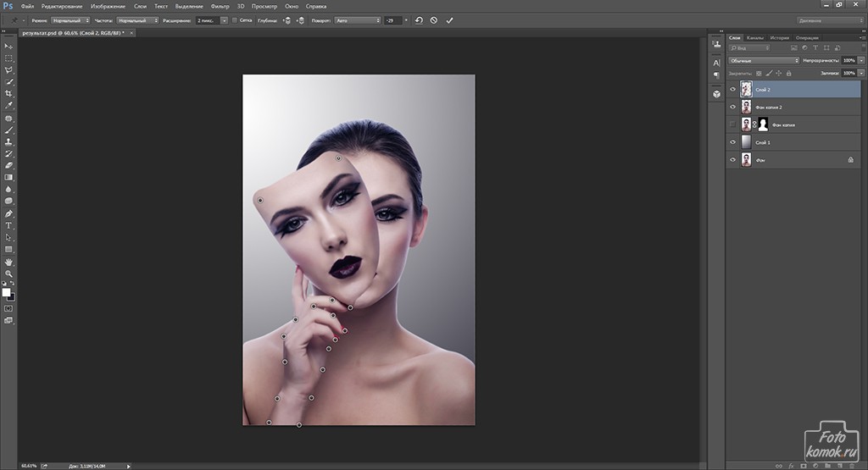Enable the Сетка mesh checkbox
This screenshot has height=470, width=868.
click(235, 19)
